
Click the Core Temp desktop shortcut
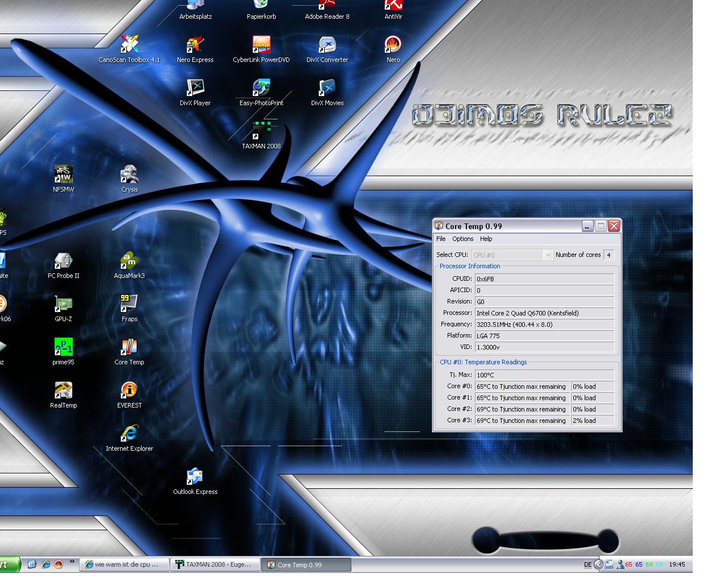click(129, 352)
